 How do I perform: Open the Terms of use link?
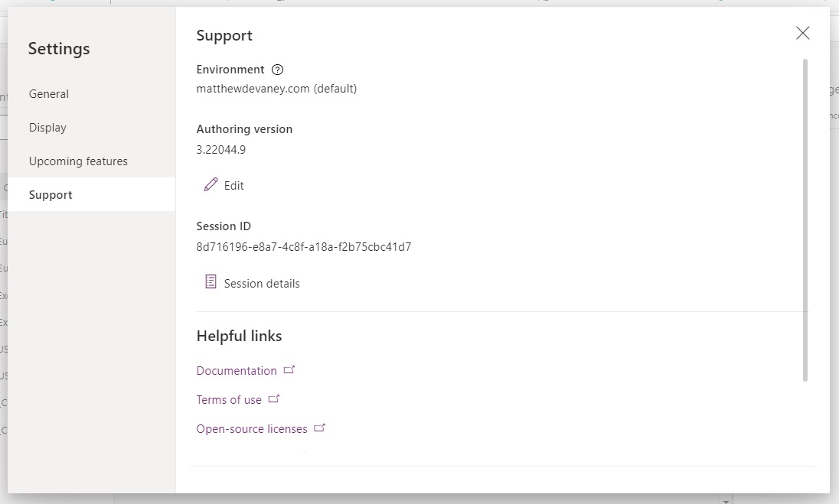point(229,398)
